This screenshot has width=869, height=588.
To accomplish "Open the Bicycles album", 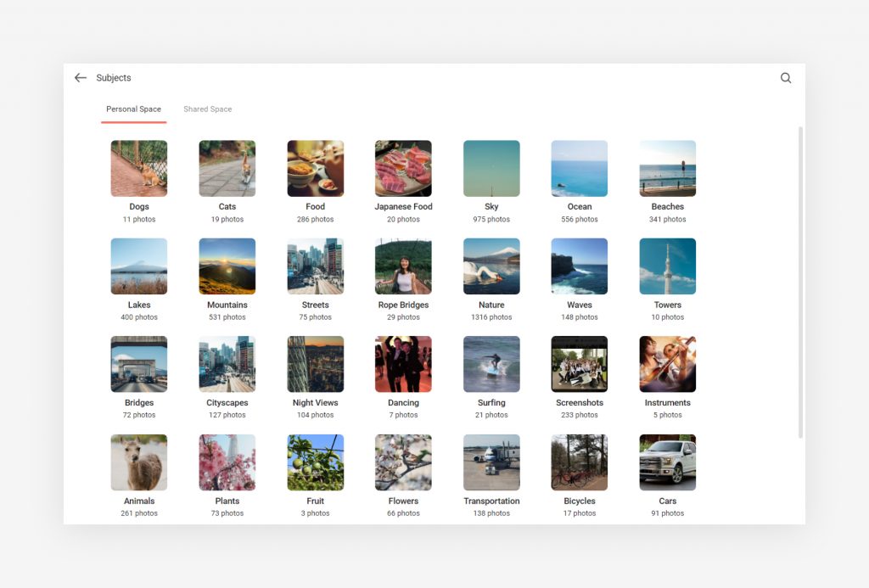I will [580, 462].
